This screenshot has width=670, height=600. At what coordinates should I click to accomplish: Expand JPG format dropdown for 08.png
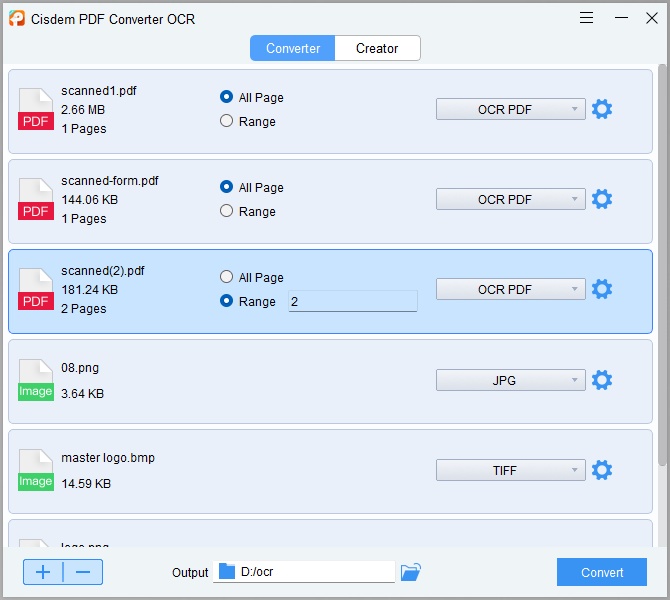[511, 380]
